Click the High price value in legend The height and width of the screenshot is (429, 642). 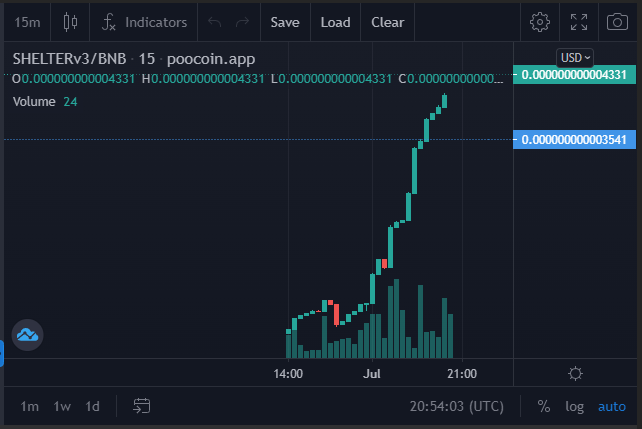pyautogui.click(x=208, y=79)
